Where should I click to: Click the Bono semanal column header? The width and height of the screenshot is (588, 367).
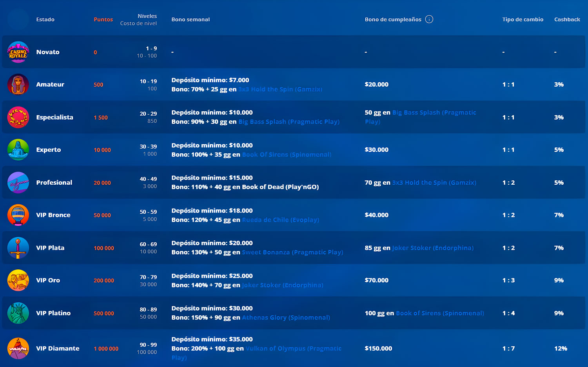pos(191,19)
